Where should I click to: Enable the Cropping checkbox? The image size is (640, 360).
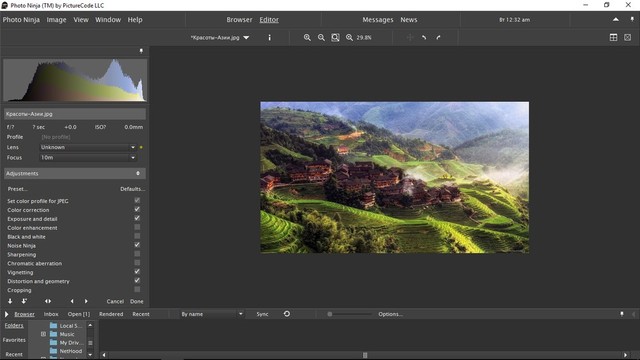tap(137, 289)
